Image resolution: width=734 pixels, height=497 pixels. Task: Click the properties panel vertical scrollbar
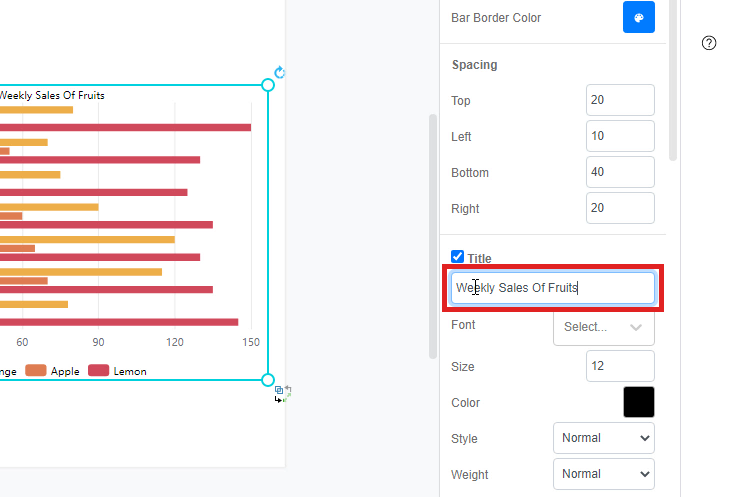[x=673, y=80]
